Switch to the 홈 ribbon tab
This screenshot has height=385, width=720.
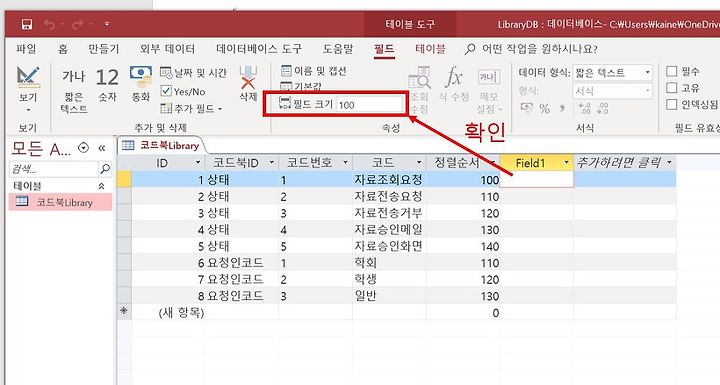pos(62,49)
